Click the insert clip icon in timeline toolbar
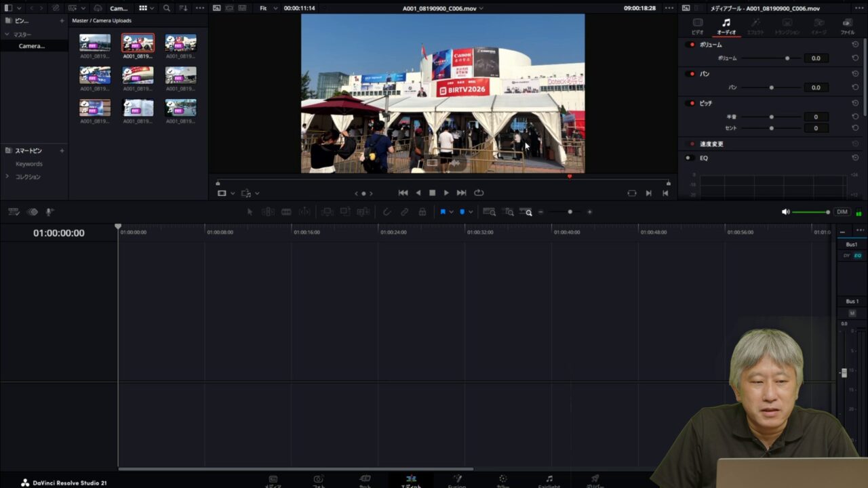The height and width of the screenshot is (488, 868). pos(327,211)
